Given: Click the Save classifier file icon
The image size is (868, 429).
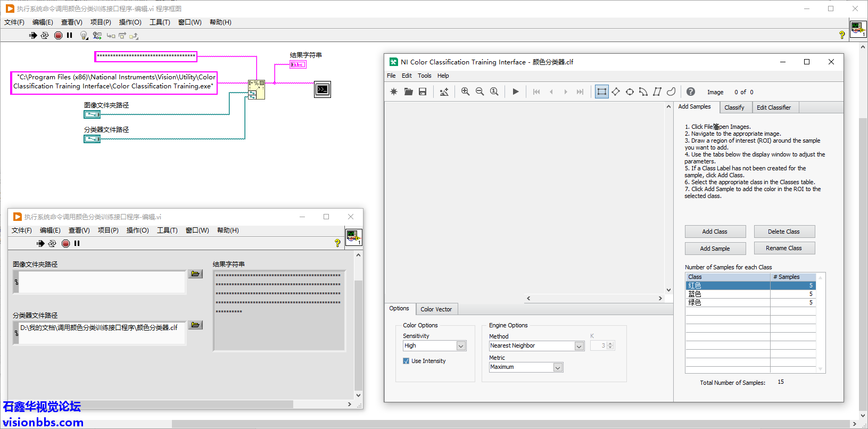Looking at the screenshot, I should coord(423,92).
